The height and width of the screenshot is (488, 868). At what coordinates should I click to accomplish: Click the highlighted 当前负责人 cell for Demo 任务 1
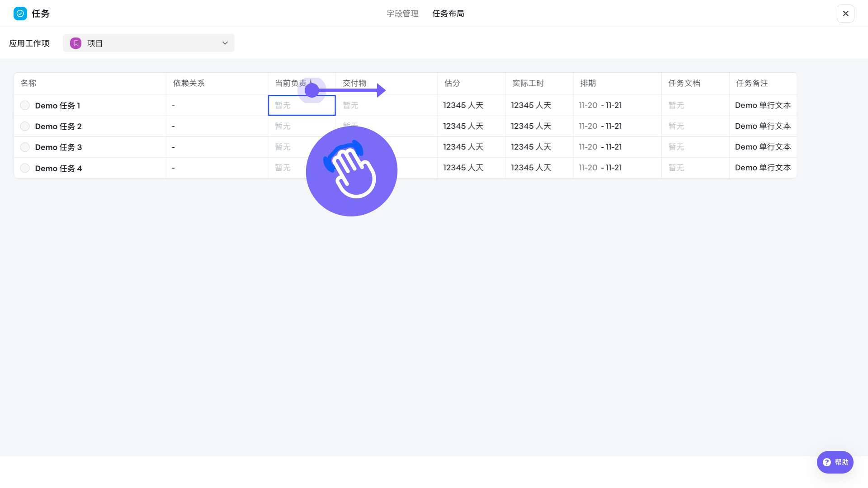[x=302, y=105]
